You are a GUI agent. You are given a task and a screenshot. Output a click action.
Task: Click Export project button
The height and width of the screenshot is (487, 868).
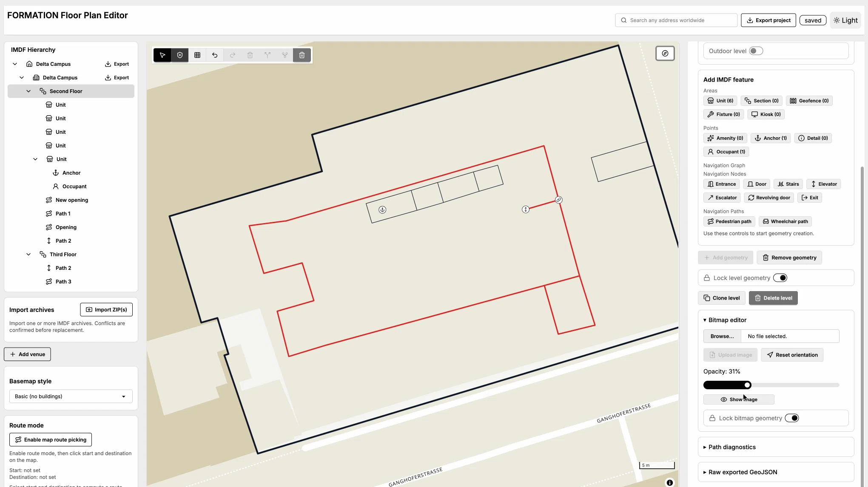pos(768,20)
